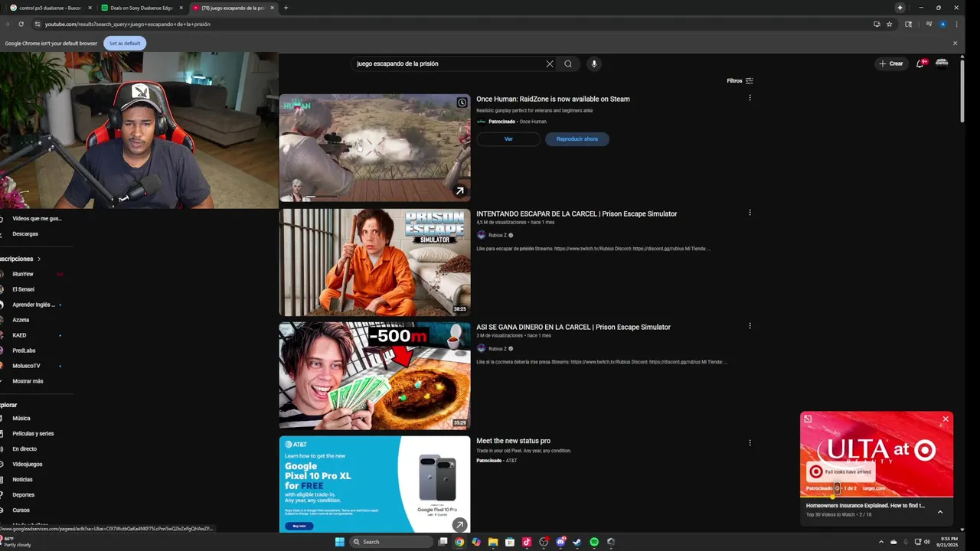
Task: Open El Sensei subscription
Action: coord(23,289)
